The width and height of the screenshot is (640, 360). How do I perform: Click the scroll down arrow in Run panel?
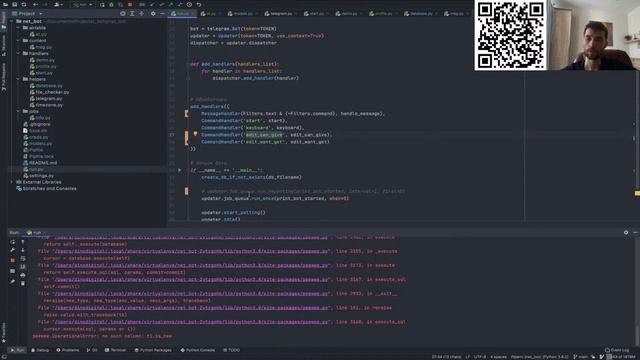[x=23, y=250]
